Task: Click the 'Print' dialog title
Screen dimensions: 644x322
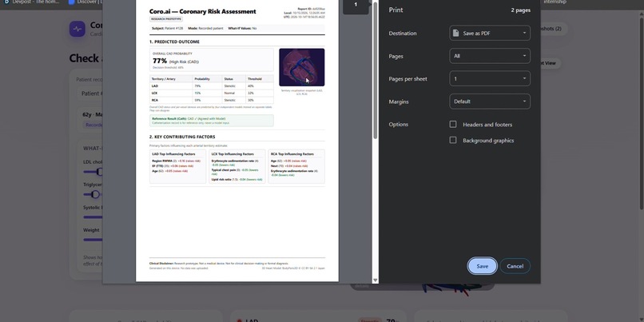Action: [x=396, y=10]
